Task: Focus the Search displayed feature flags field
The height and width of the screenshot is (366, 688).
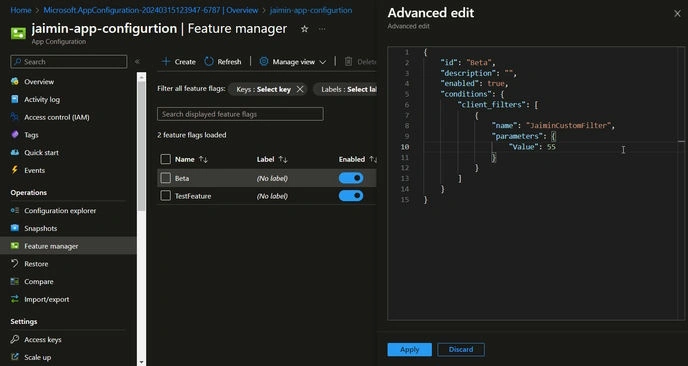Action: (x=240, y=114)
